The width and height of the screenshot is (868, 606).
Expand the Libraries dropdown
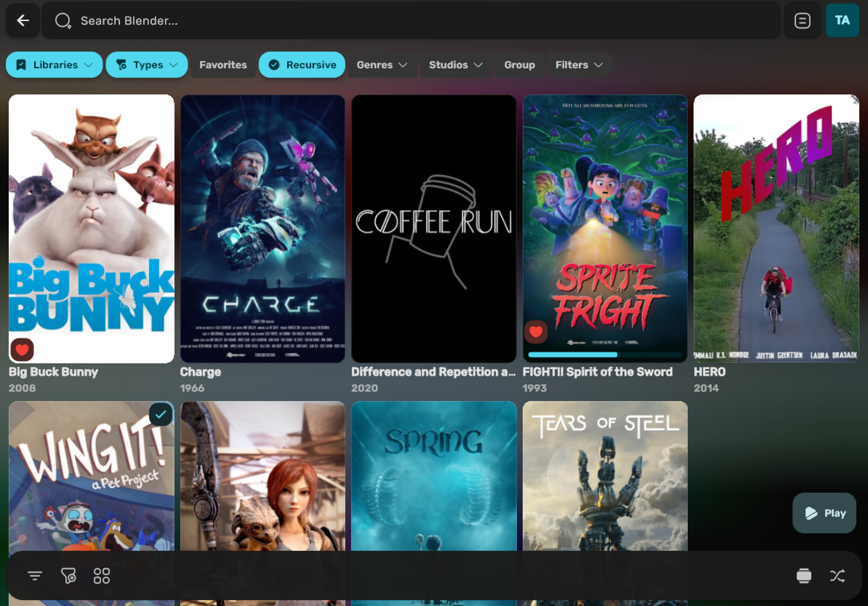(55, 65)
